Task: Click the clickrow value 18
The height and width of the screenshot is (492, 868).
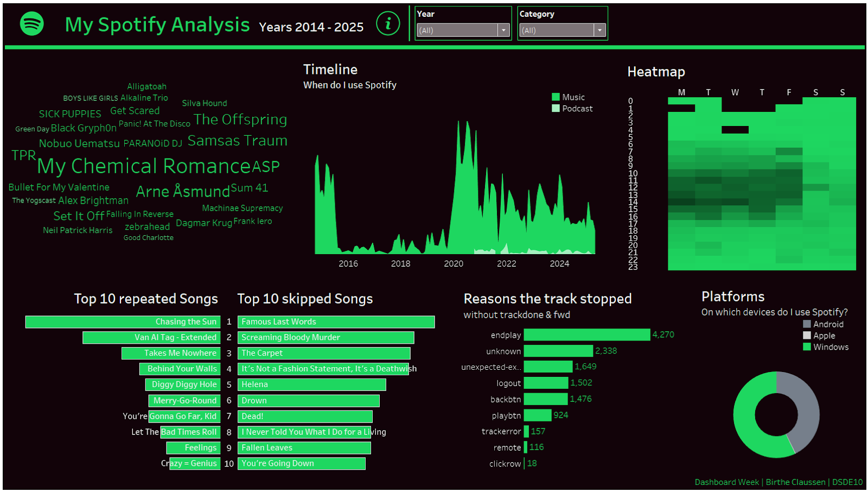Action: click(x=532, y=464)
